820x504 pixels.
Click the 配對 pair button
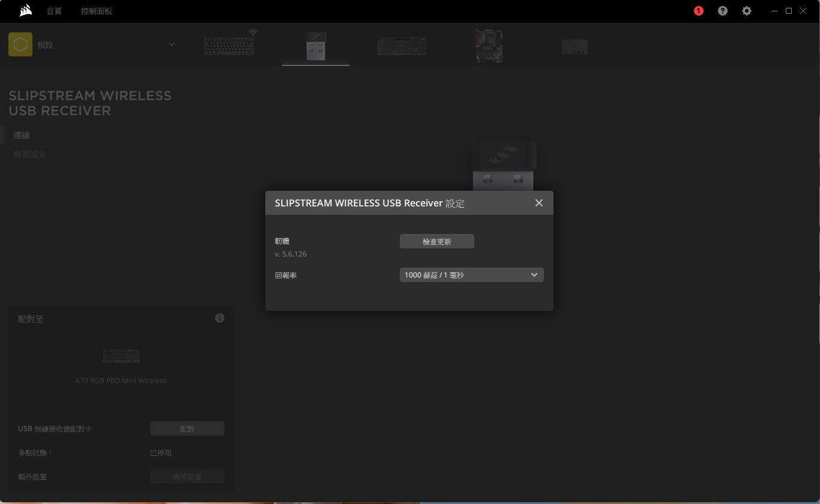tap(187, 428)
